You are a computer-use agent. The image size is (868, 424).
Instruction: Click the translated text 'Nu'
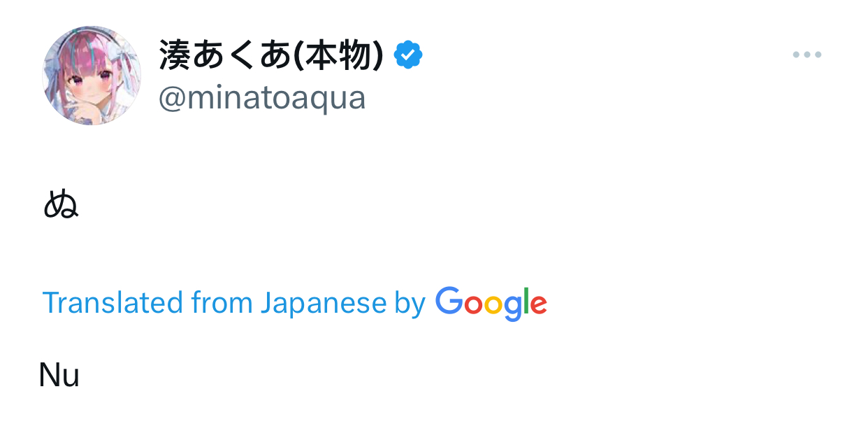59,376
